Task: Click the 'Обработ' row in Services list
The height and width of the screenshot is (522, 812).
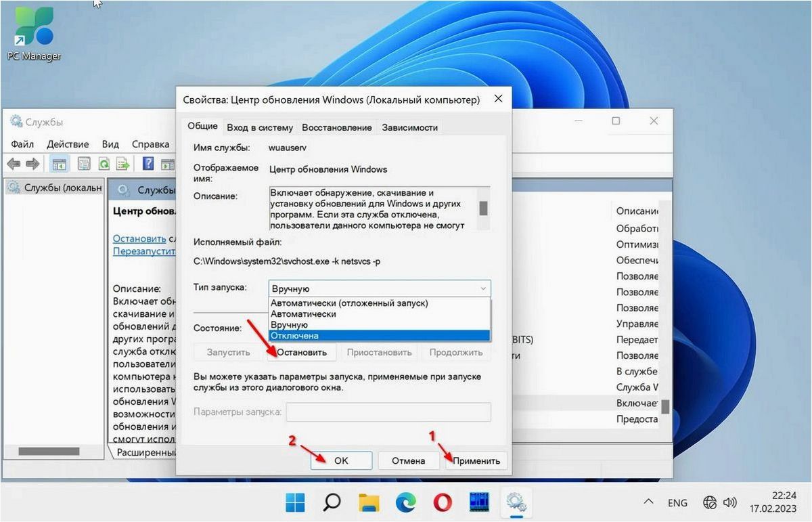Action: (x=637, y=228)
